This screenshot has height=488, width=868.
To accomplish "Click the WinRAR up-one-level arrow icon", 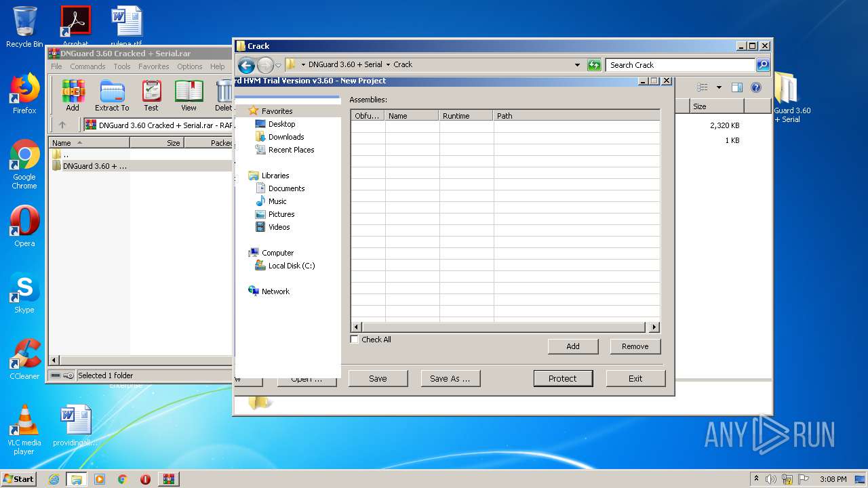I will click(x=62, y=125).
